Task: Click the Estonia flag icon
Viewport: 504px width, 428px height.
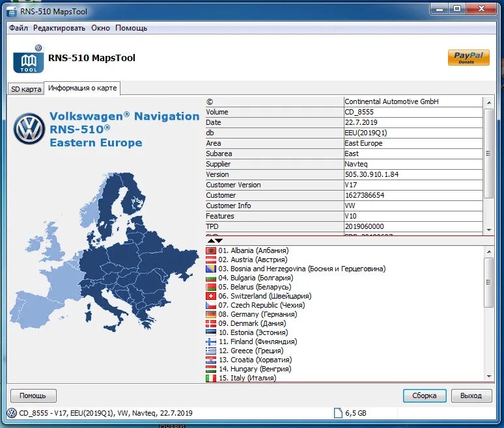Action: (x=211, y=332)
